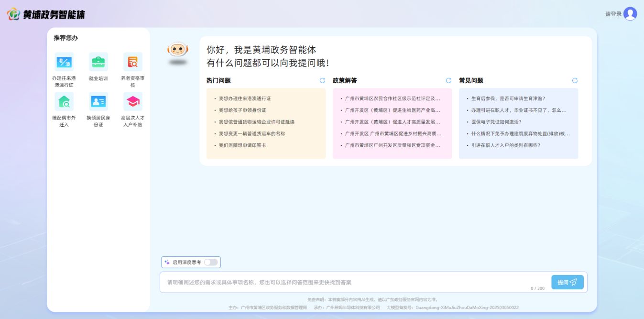
Task: Select the 养老资格审核 icon
Action: (133, 62)
